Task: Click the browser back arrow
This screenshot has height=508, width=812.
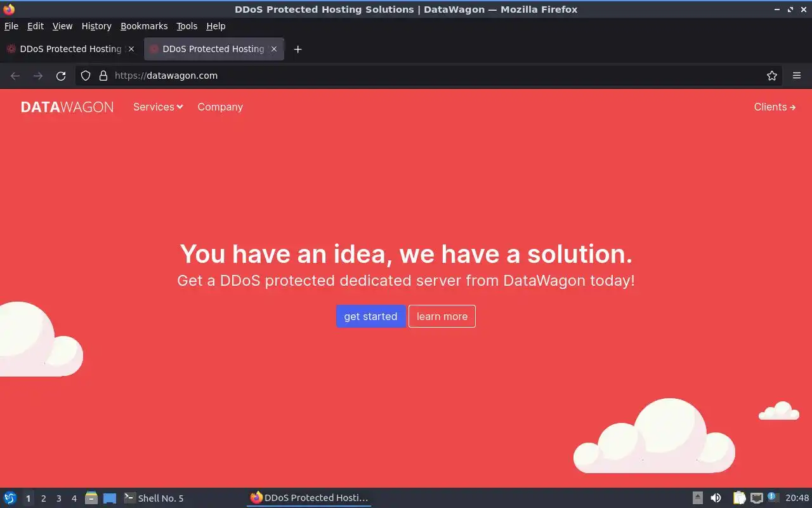Action: click(x=15, y=76)
